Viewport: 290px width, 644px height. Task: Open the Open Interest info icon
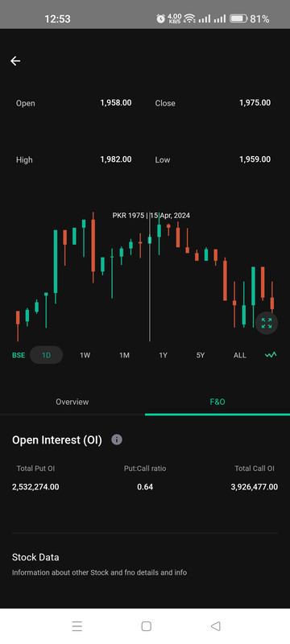(x=117, y=440)
